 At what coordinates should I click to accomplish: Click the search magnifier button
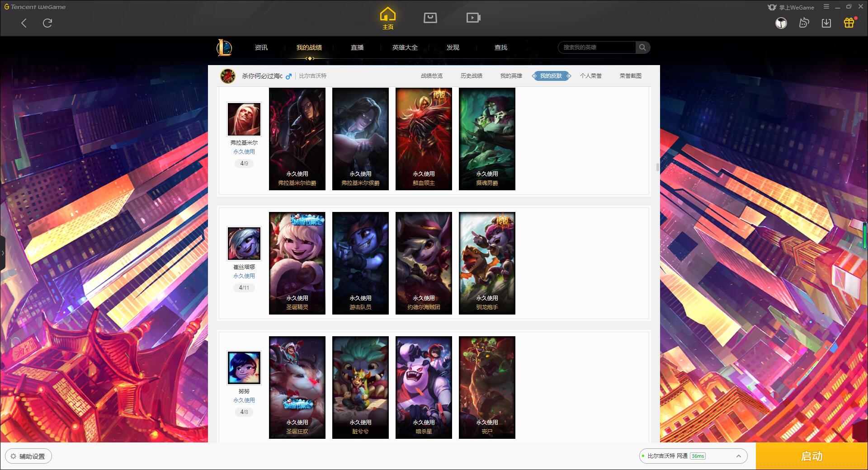coord(642,47)
